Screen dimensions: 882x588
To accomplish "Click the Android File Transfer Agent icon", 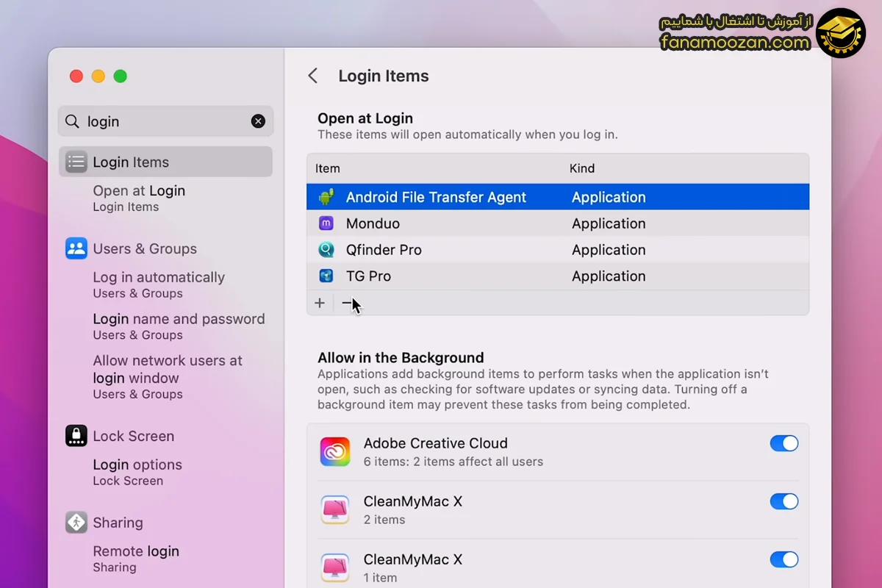I will click(326, 197).
